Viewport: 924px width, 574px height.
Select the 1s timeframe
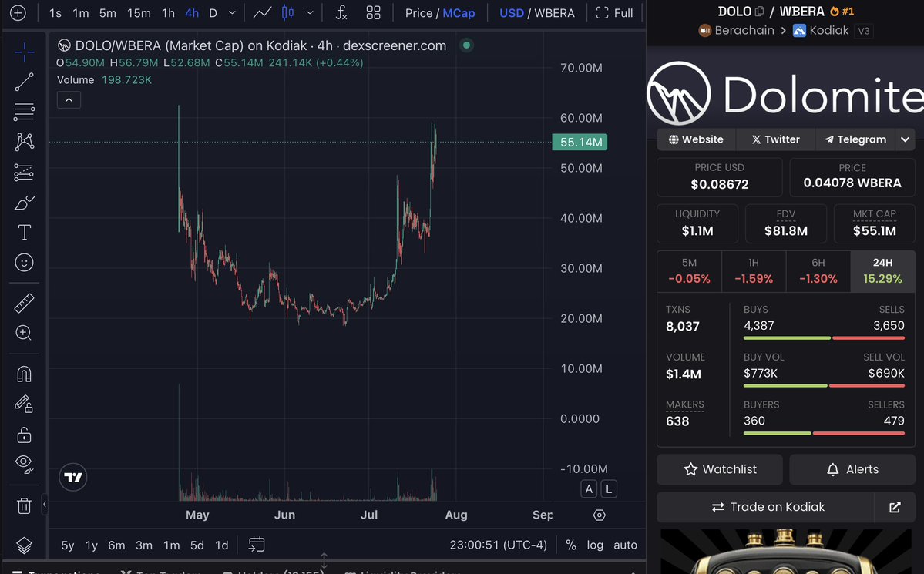(x=55, y=13)
